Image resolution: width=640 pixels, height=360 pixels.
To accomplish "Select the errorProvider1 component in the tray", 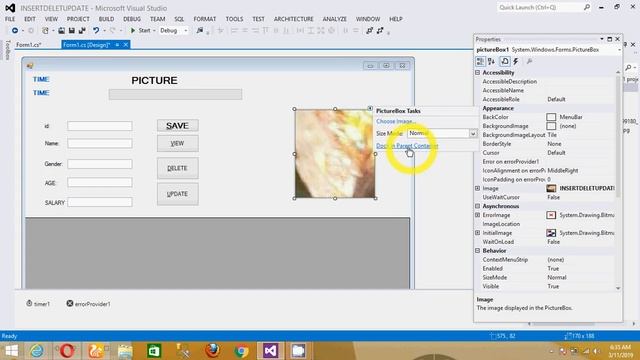I will click(89, 304).
